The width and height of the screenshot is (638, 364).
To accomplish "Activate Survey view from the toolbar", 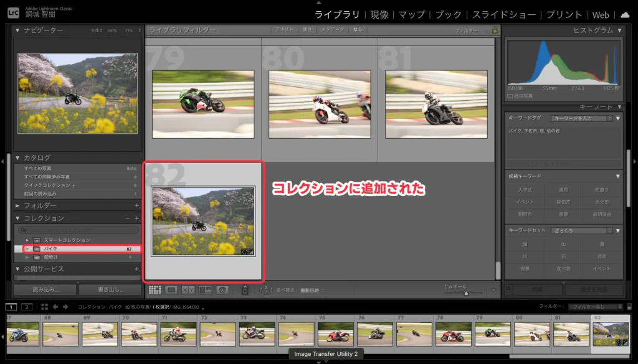I will coord(206,289).
